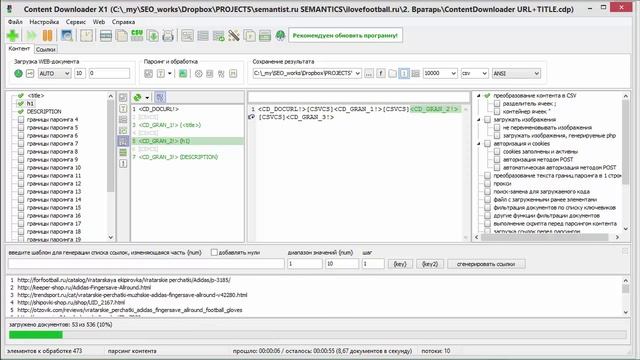
Task: Click сгенерировать ссылки button
Action: 486,264
